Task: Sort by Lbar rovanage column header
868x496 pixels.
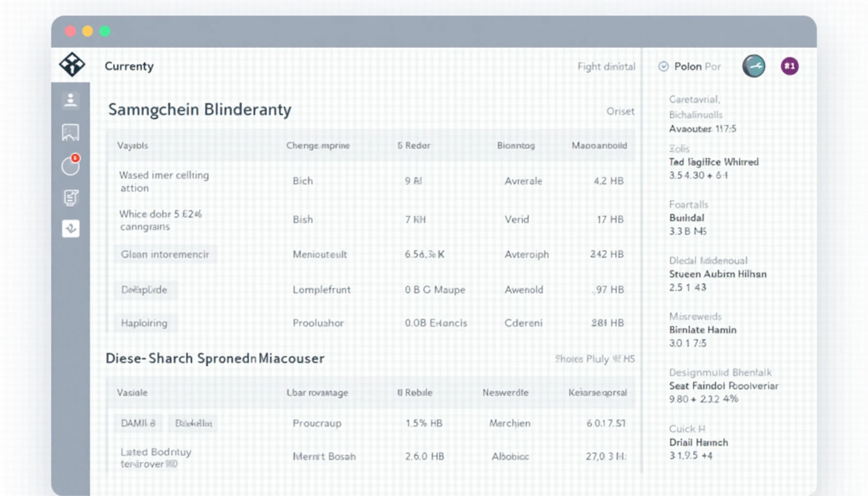Action: 317,393
